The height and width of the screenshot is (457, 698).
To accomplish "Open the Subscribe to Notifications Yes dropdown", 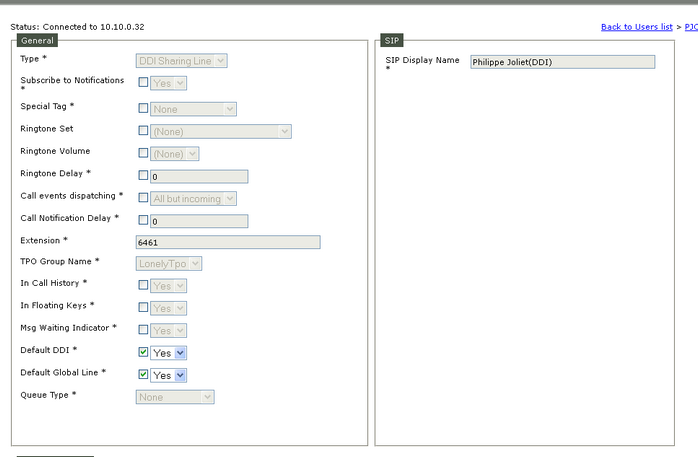I will (x=168, y=83).
